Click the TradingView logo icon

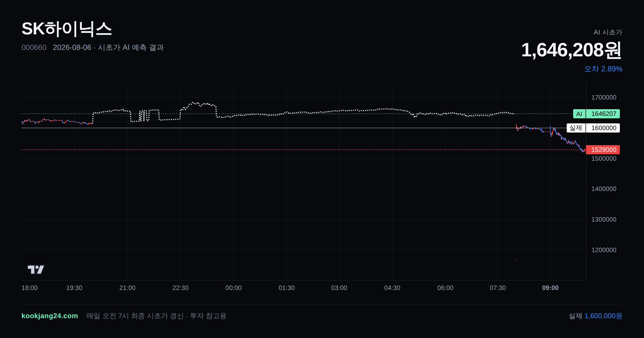coord(36,269)
